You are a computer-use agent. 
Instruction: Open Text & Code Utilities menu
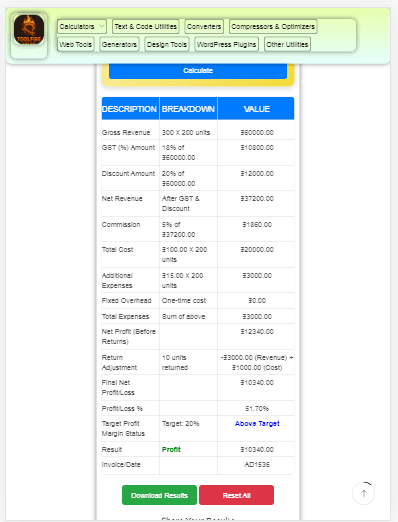(x=146, y=26)
